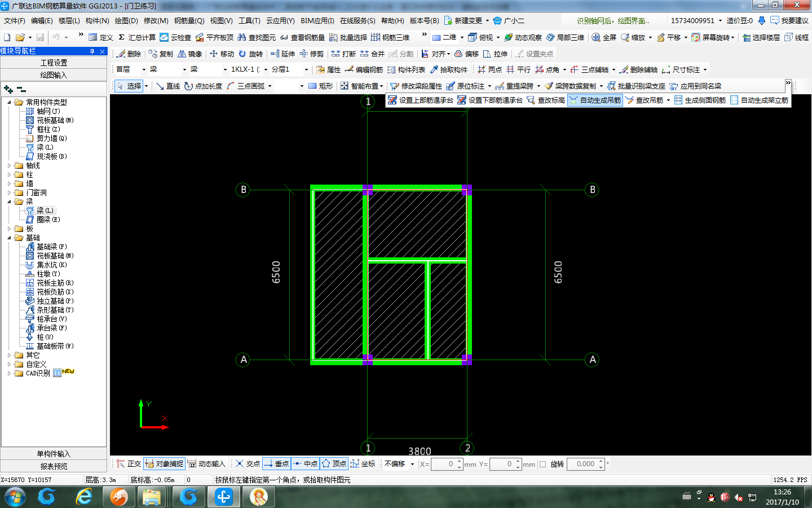This screenshot has width=812, height=508.
Task: Click 拾取构件 pick component tool
Action: [448, 69]
